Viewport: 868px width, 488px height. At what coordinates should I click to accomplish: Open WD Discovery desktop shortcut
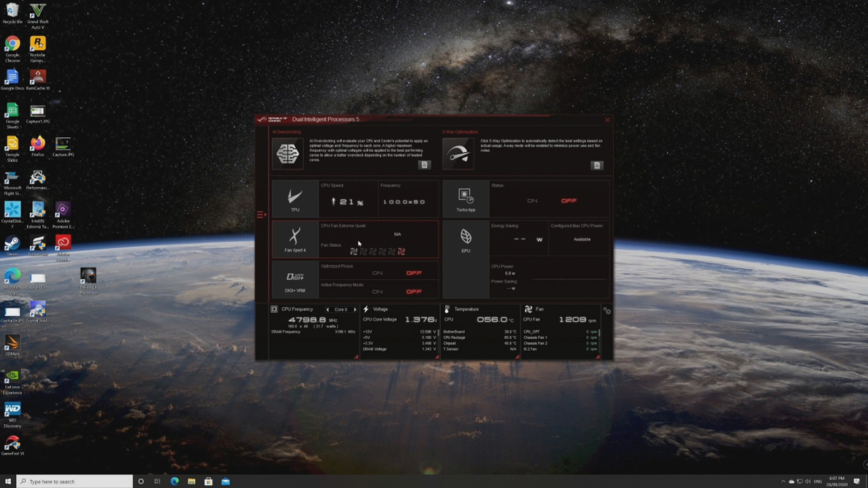coord(12,415)
